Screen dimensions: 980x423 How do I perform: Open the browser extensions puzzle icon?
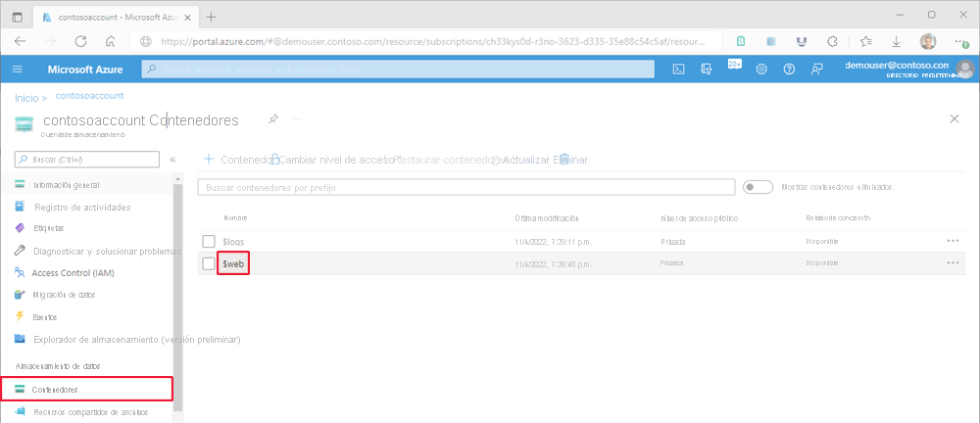point(832,41)
